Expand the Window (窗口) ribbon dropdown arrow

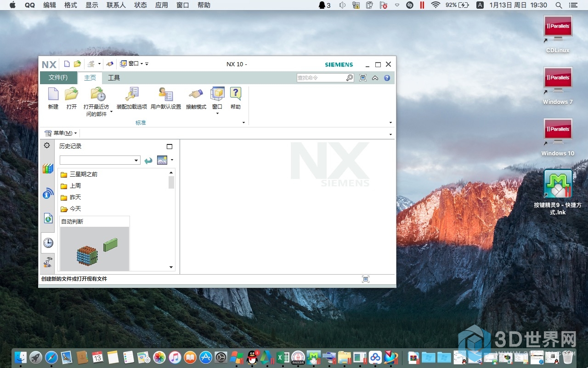point(217,113)
